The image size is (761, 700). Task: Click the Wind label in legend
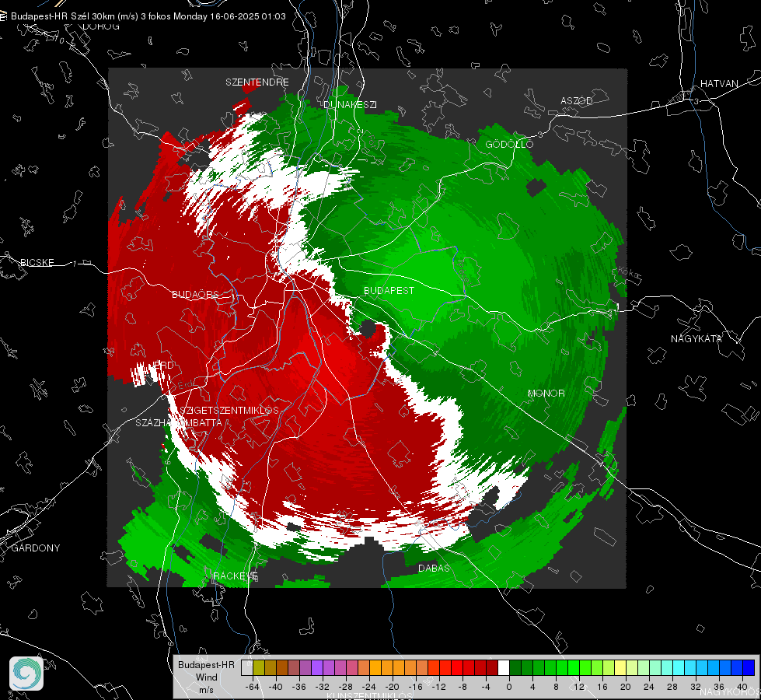click(206, 677)
